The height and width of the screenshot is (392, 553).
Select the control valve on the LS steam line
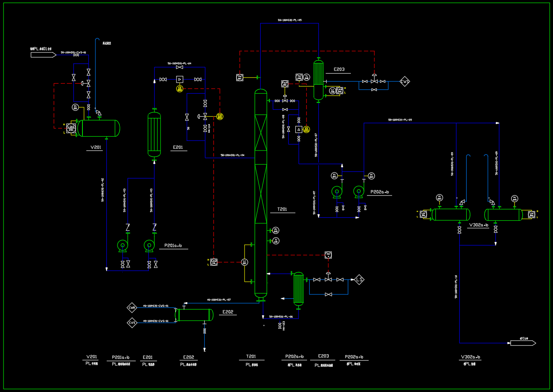point(328,279)
